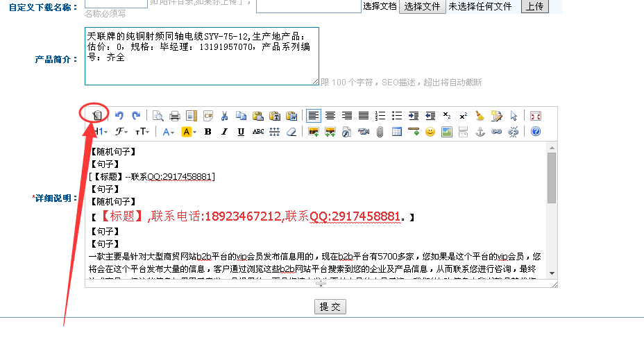Click inside the 产品简介 text area

coord(201,56)
